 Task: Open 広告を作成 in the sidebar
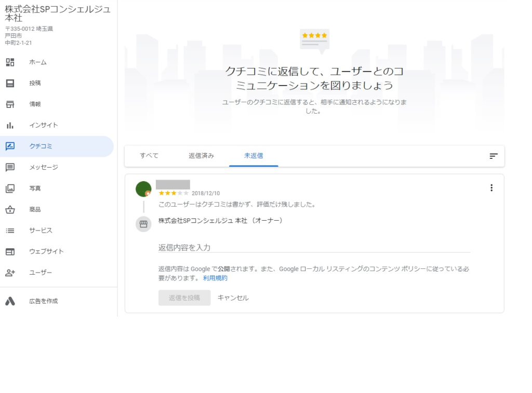pos(44,301)
